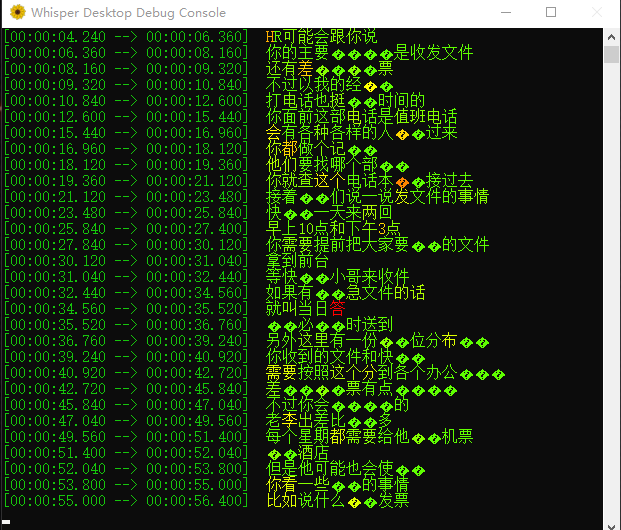The height and width of the screenshot is (530, 621).
Task: Click the vertical scrollbar thumb
Action: coord(611,54)
